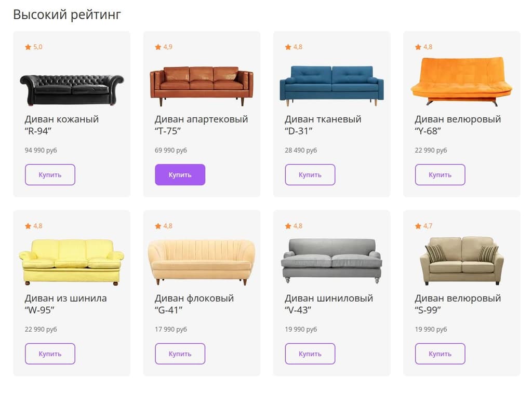The image size is (532, 393).
Task: Click the 4,7 rating star on S-99
Action: [x=418, y=226]
